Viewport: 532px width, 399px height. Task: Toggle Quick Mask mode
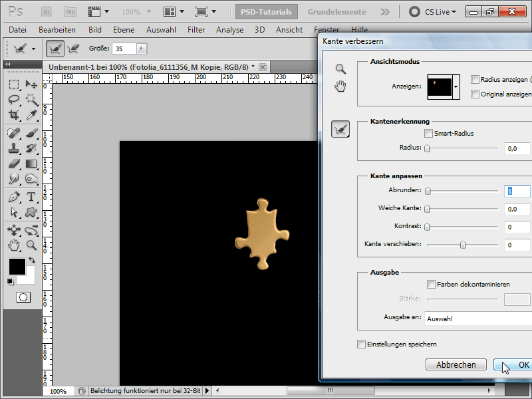point(23,297)
